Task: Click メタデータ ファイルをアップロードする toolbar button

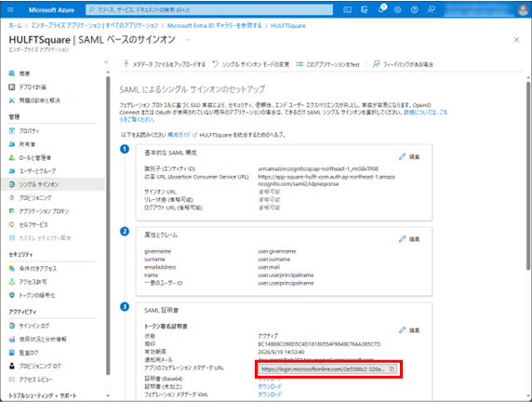Action: (165, 64)
